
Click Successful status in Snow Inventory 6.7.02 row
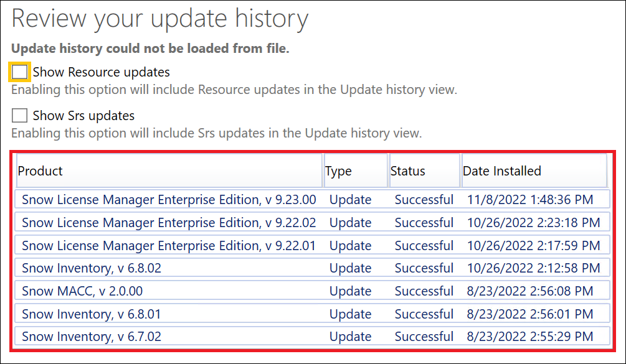point(424,337)
